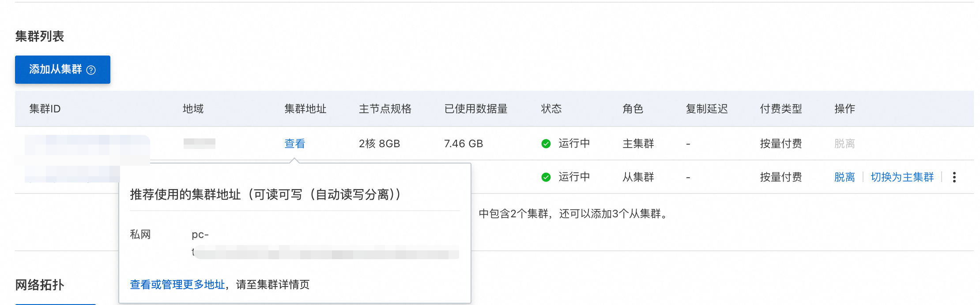
Task: Open 查看或管理更多地址 link in popup
Action: [x=177, y=285]
